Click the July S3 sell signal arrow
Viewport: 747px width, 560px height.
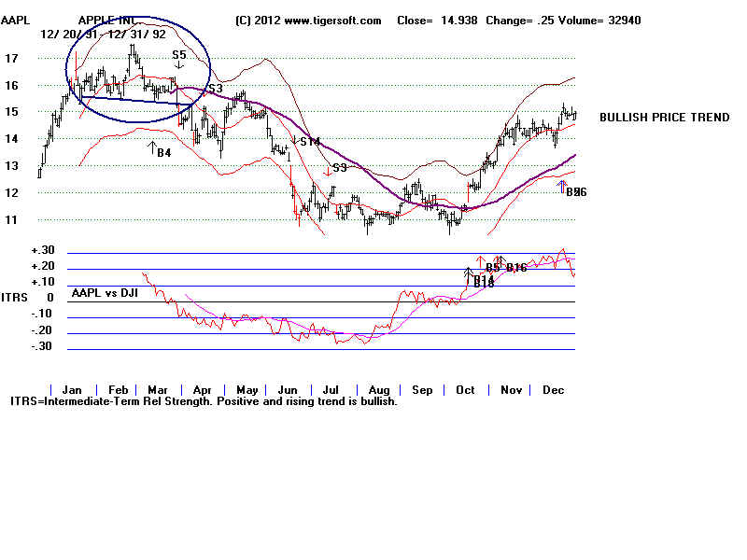328,172
